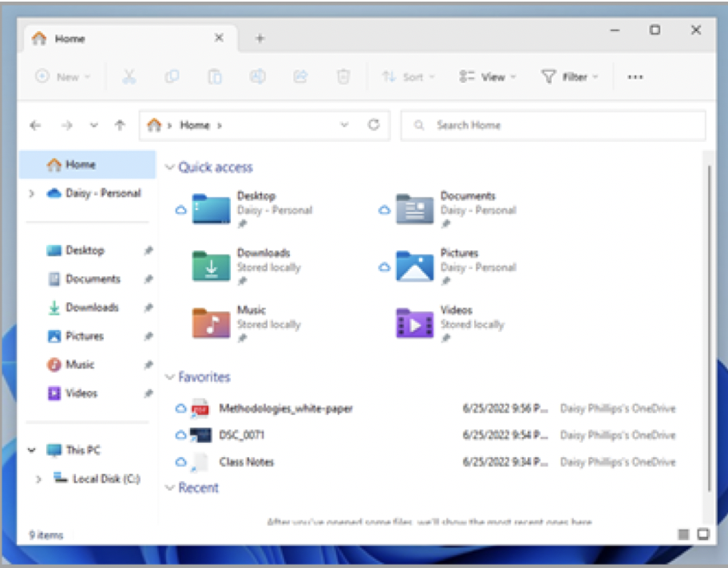Click the Quick access heading

(216, 167)
